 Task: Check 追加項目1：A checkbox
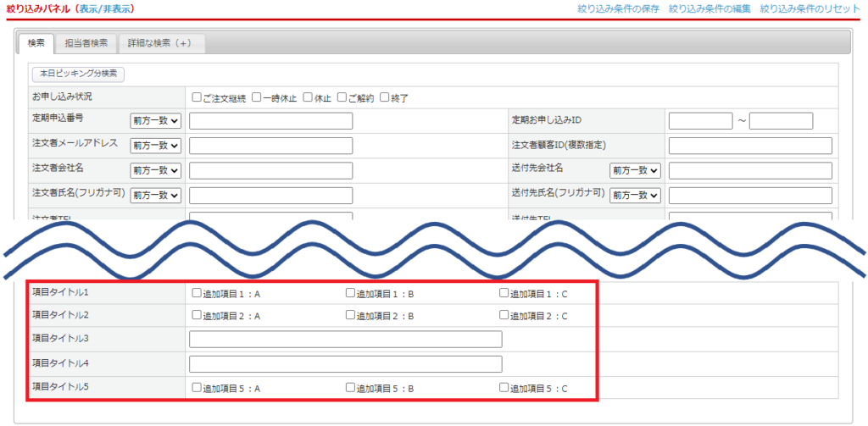[197, 293]
